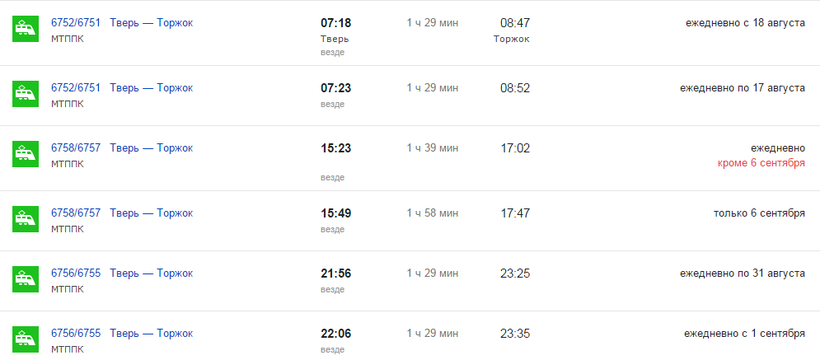Click the train icon for the 15:49 departure

coord(26,219)
